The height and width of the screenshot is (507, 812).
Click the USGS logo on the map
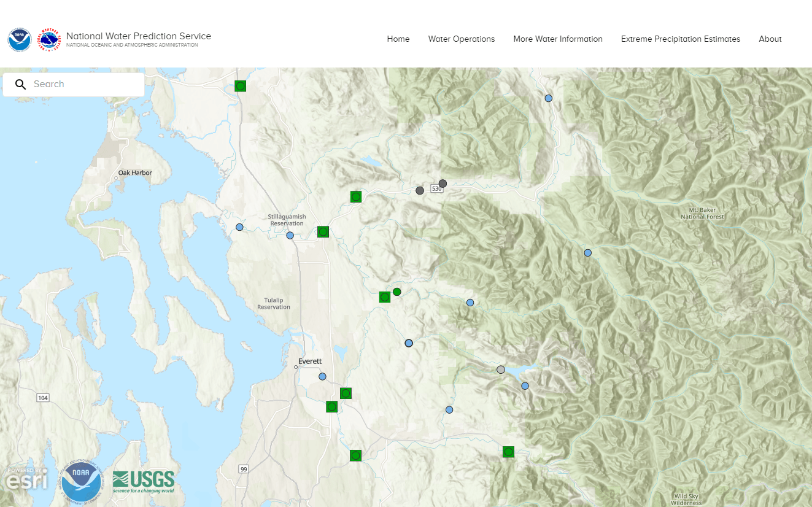click(x=144, y=482)
